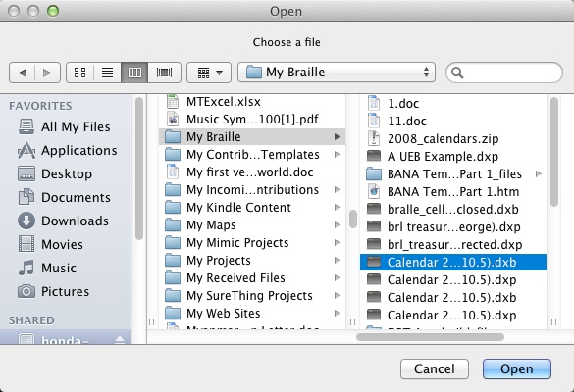574x392 pixels.
Task: Select braille_cell...closed.dxb file icon
Action: [374, 209]
